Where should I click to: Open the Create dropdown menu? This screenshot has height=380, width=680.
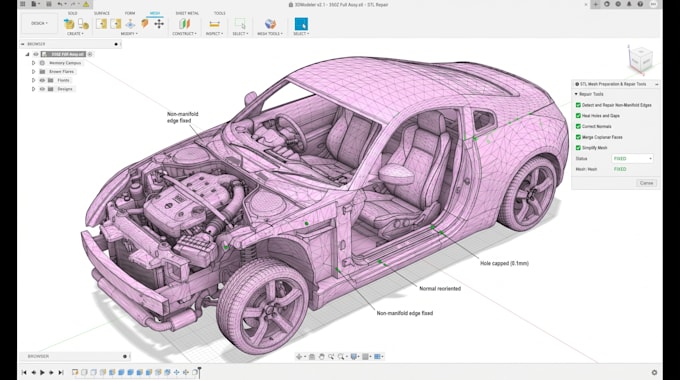click(75, 34)
